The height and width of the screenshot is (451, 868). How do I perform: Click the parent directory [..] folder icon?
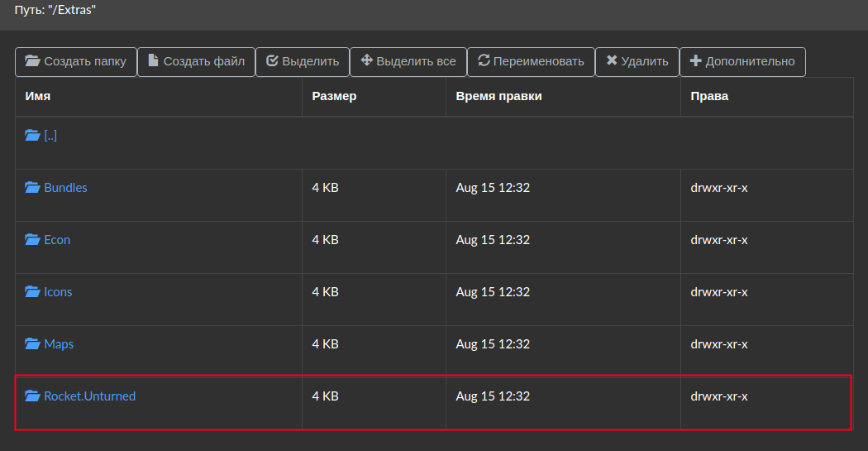[33, 135]
